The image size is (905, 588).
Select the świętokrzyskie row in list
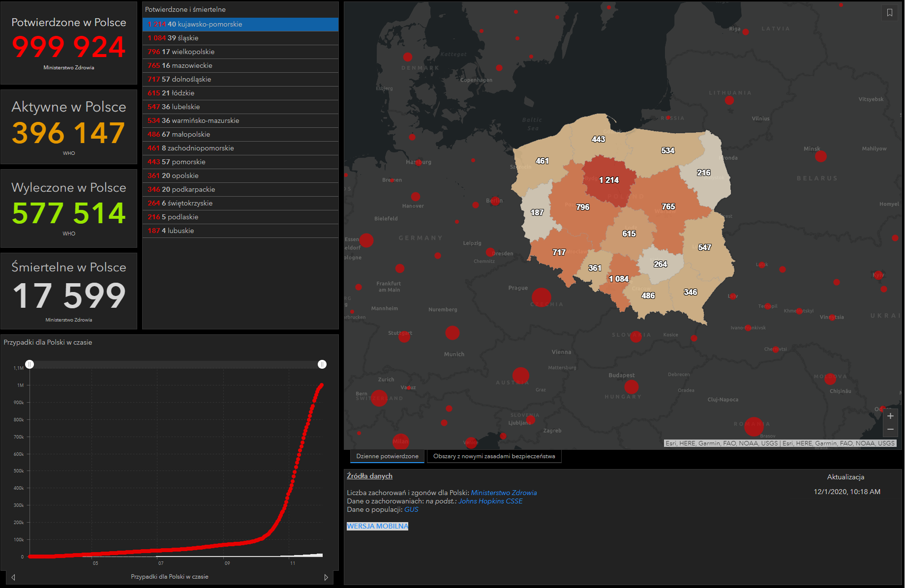[x=241, y=203]
